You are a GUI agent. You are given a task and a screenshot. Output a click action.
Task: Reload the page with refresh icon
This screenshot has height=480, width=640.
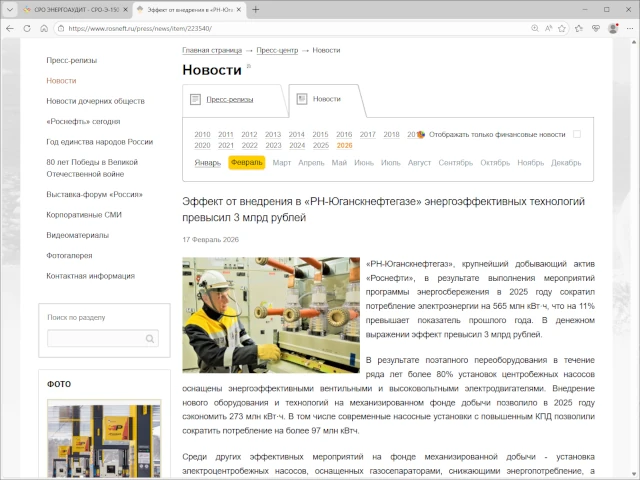click(27, 29)
